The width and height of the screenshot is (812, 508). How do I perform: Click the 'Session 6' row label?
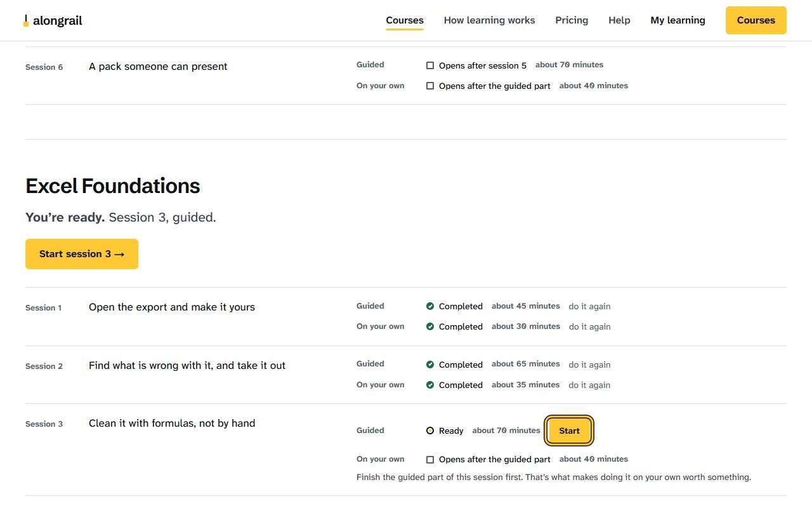pyautogui.click(x=44, y=67)
